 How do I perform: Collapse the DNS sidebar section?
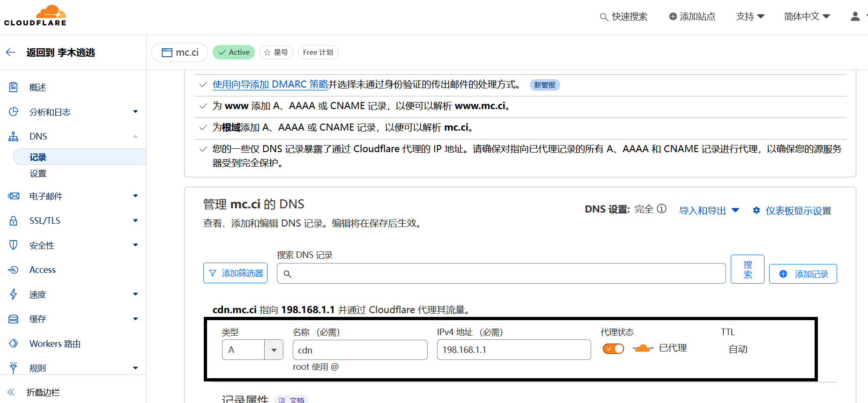point(135,136)
